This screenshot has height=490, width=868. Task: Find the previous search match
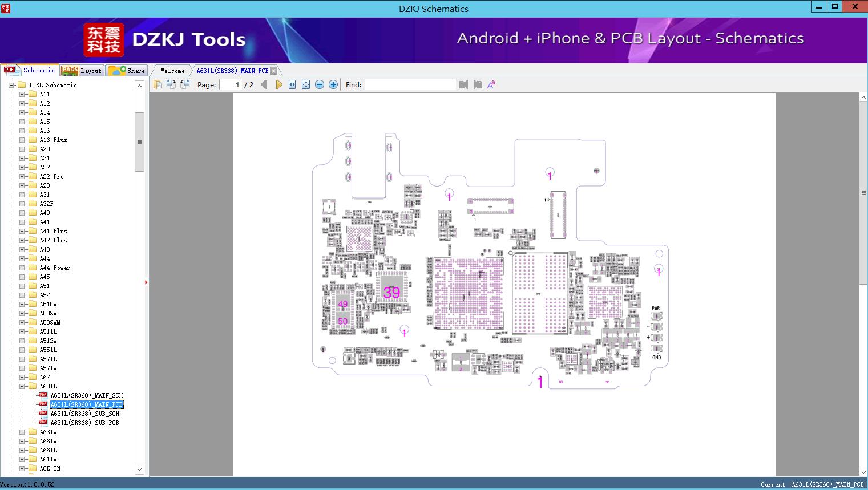pos(463,84)
